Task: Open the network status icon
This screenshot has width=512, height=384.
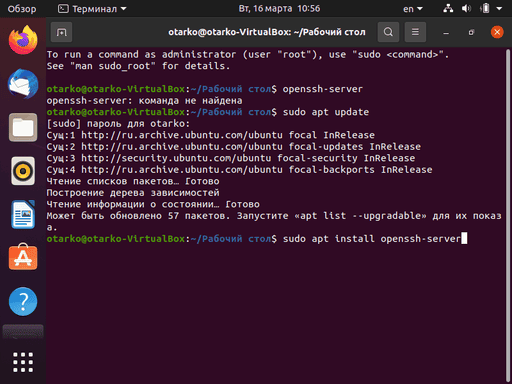Action: click(x=448, y=8)
